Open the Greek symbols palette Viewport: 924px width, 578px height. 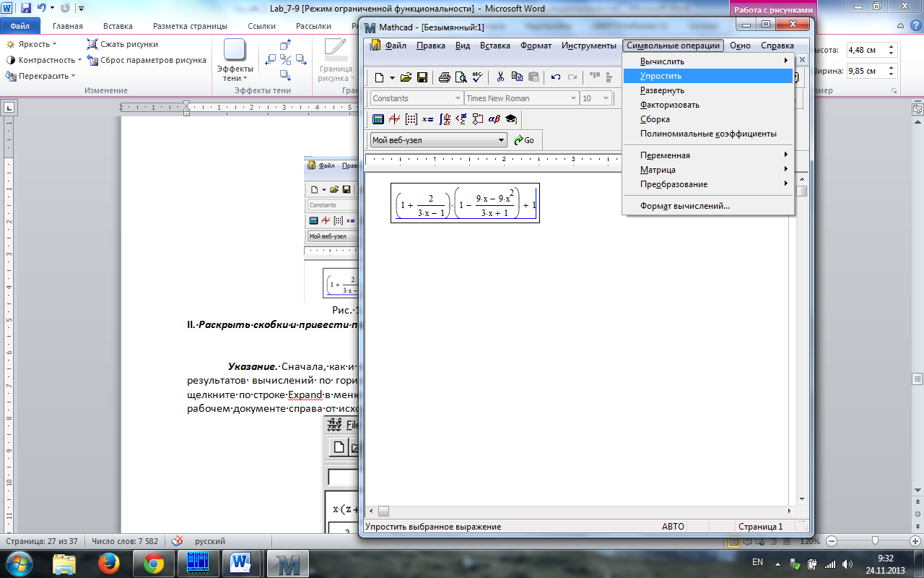[x=494, y=119]
